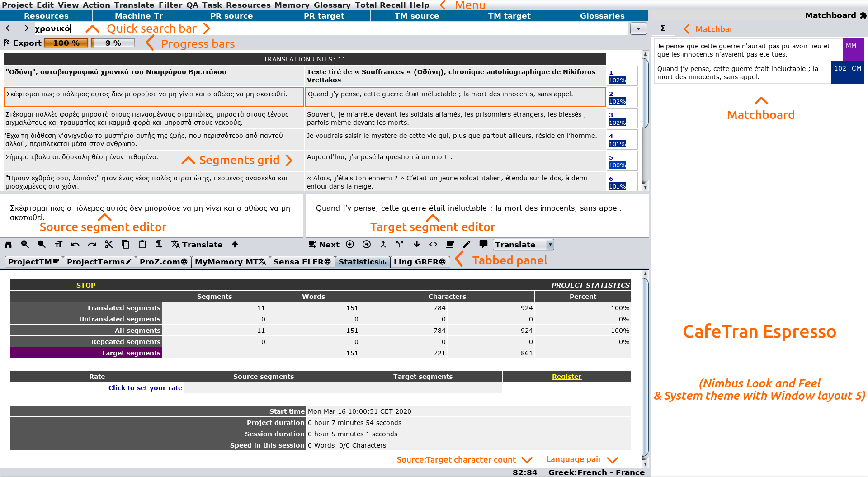Click the Next button
Viewport: 868px width, 477px height.
324,245
